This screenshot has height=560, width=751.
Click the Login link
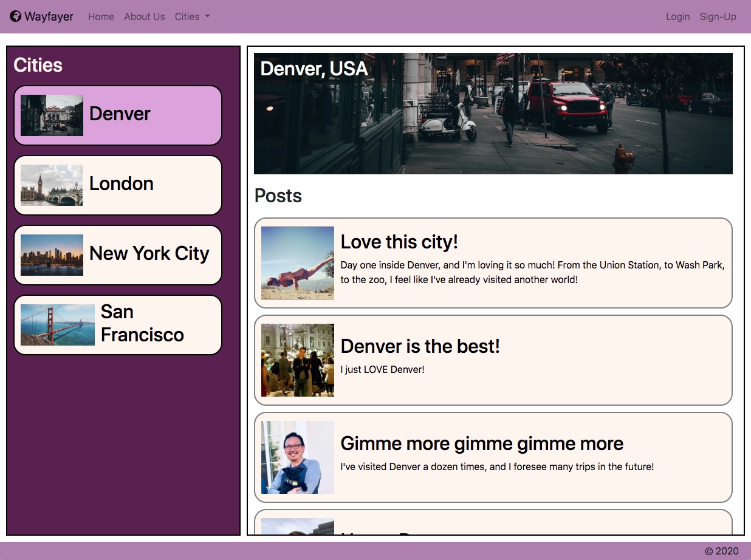click(677, 16)
